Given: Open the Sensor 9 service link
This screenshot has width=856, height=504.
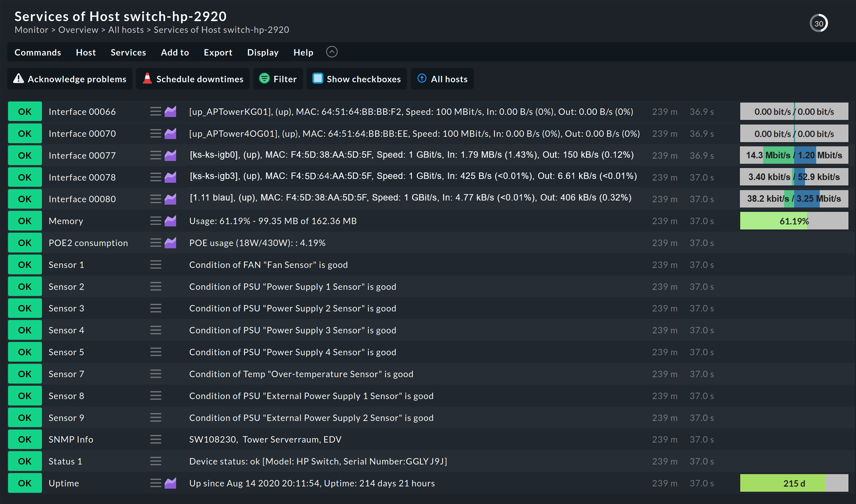Looking at the screenshot, I should click(x=66, y=418).
